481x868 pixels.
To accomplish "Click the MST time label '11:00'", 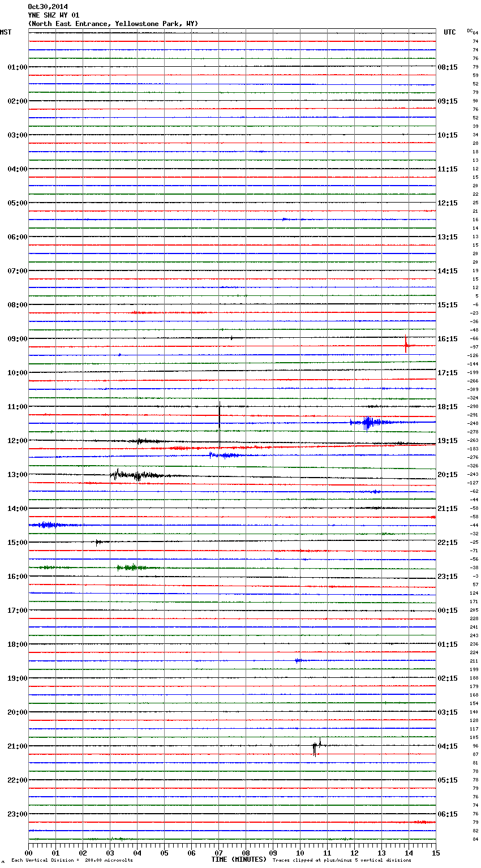I will point(18,407).
